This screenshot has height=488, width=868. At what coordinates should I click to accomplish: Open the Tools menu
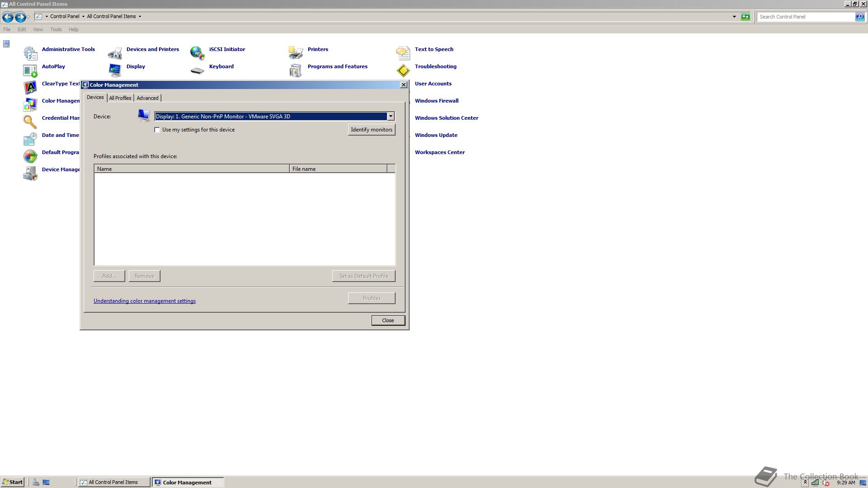[56, 29]
